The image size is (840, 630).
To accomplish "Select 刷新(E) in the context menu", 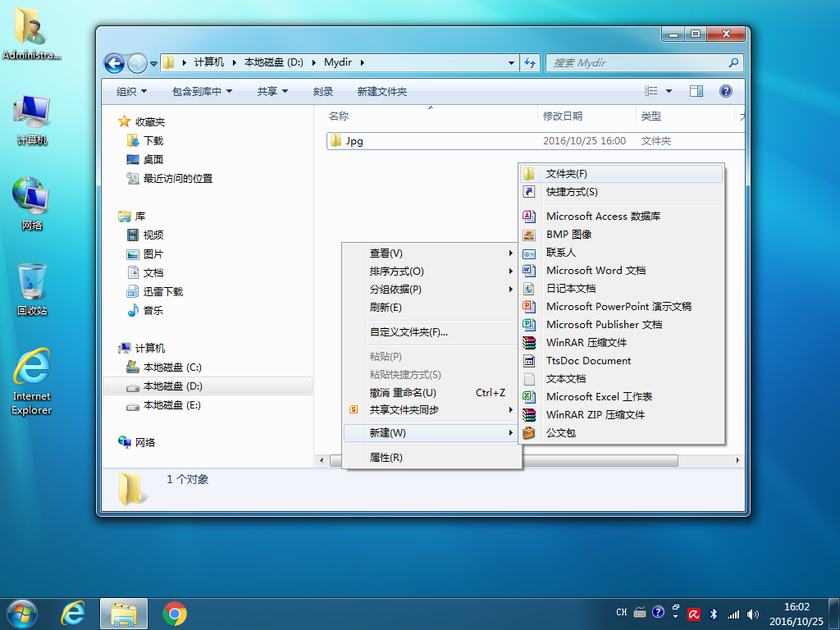I will click(431, 308).
